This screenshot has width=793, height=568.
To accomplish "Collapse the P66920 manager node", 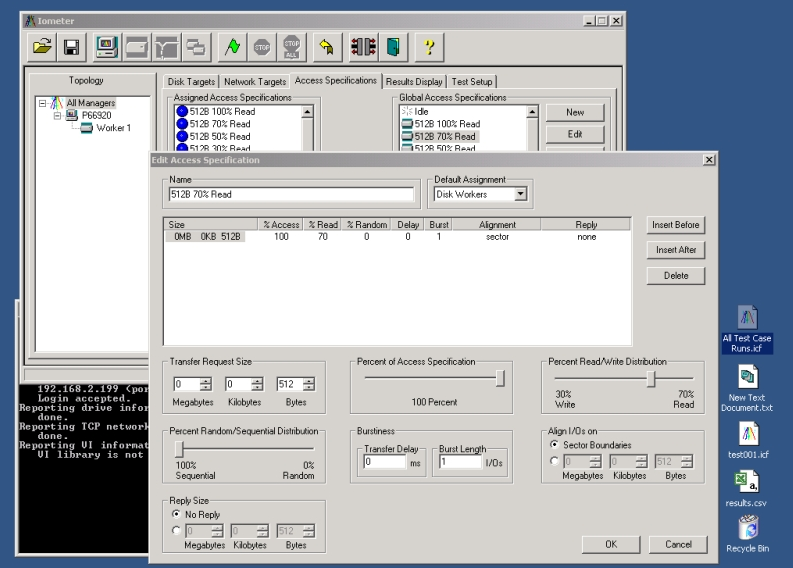I will tap(58, 115).
